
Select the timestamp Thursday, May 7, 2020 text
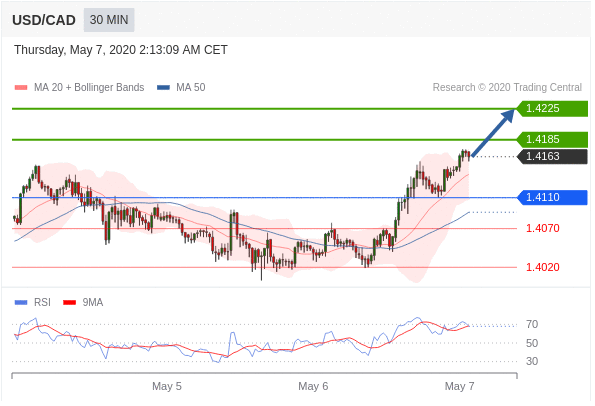pyautogui.click(x=121, y=50)
